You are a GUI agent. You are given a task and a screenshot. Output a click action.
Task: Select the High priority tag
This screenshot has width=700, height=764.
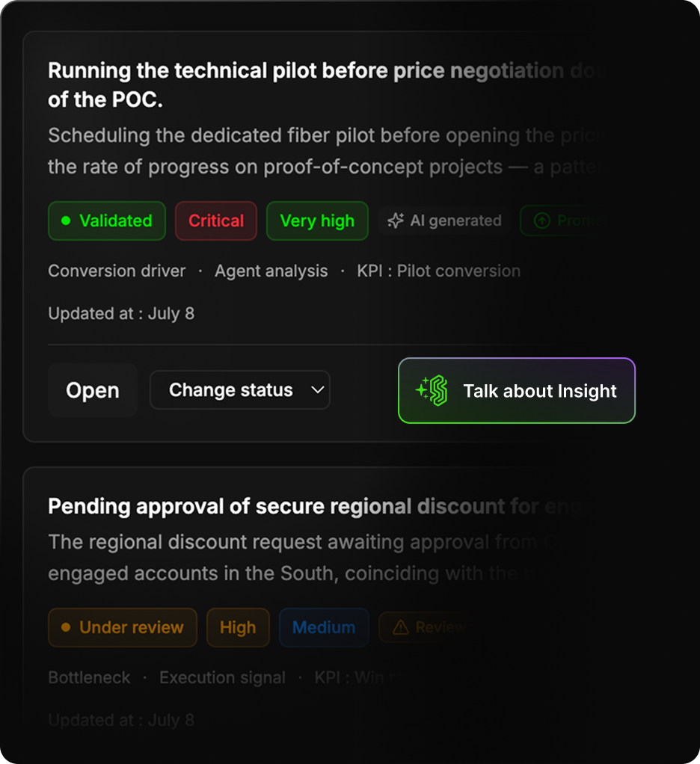point(238,627)
